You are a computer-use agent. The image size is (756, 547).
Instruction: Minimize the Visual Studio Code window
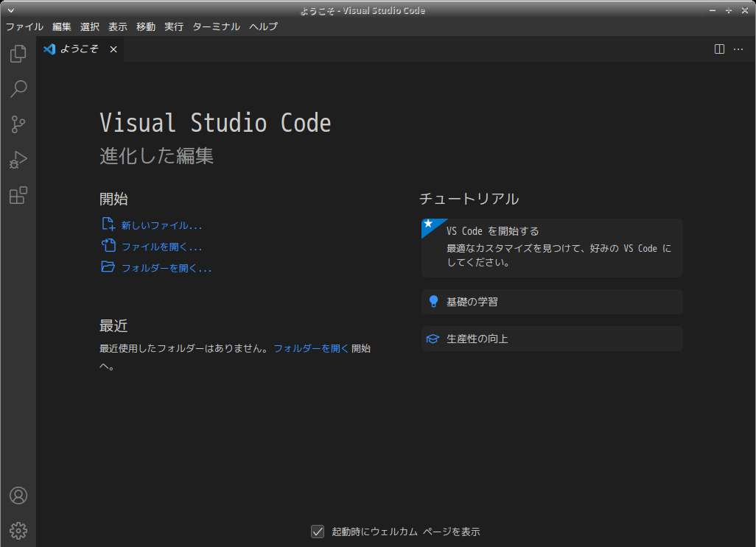pos(713,10)
